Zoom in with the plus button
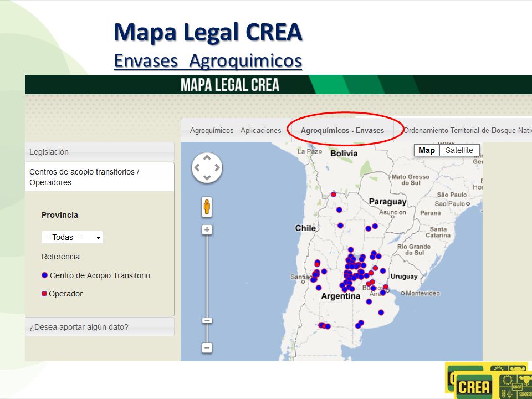 tap(207, 229)
